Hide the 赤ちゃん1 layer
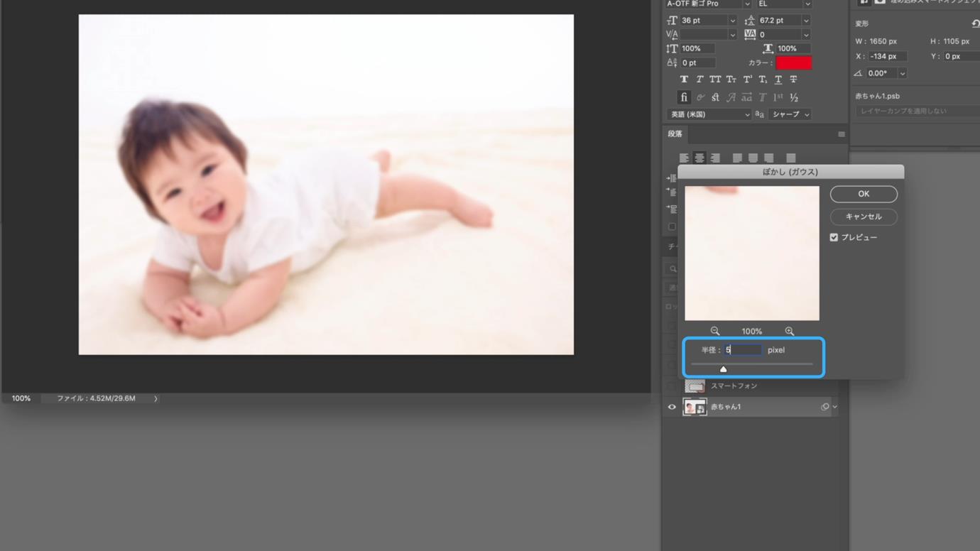Screen dimensions: 980x551 tap(672, 407)
